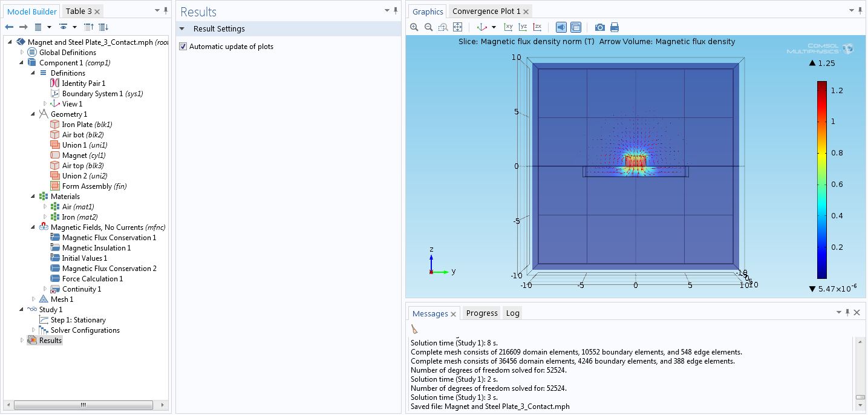Toggle the transparency button in Graphics toolbar
Viewport: 868px width, 415px height.
576,27
